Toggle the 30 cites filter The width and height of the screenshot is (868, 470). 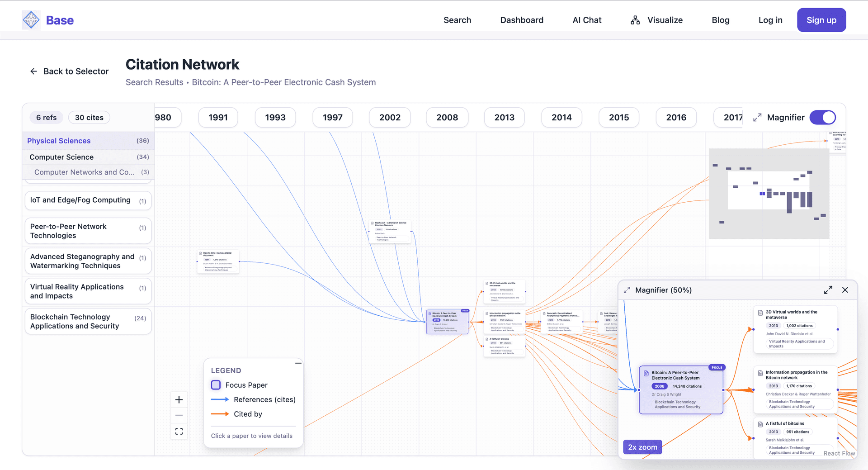point(89,118)
